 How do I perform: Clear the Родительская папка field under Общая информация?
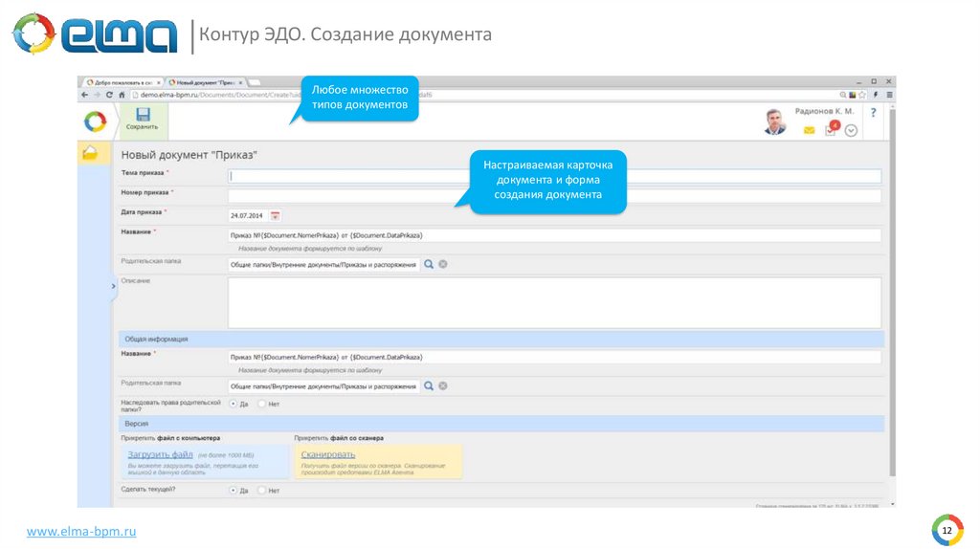[x=443, y=386]
